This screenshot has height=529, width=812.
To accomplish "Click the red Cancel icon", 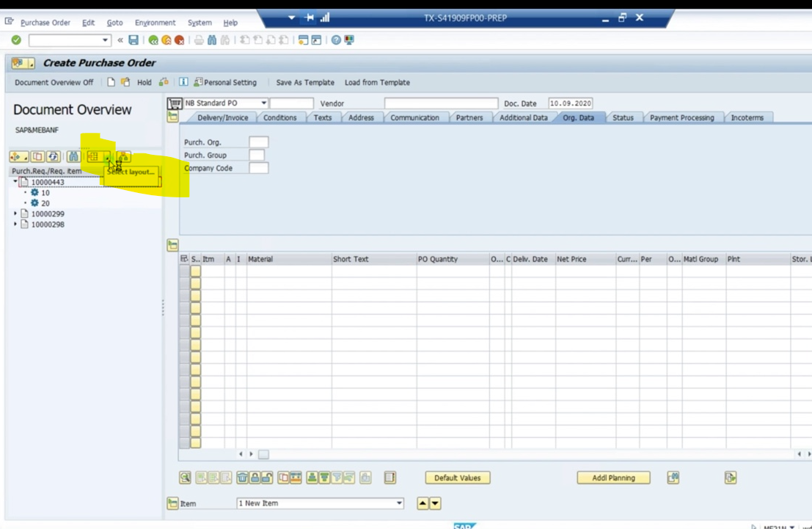I will point(179,40).
